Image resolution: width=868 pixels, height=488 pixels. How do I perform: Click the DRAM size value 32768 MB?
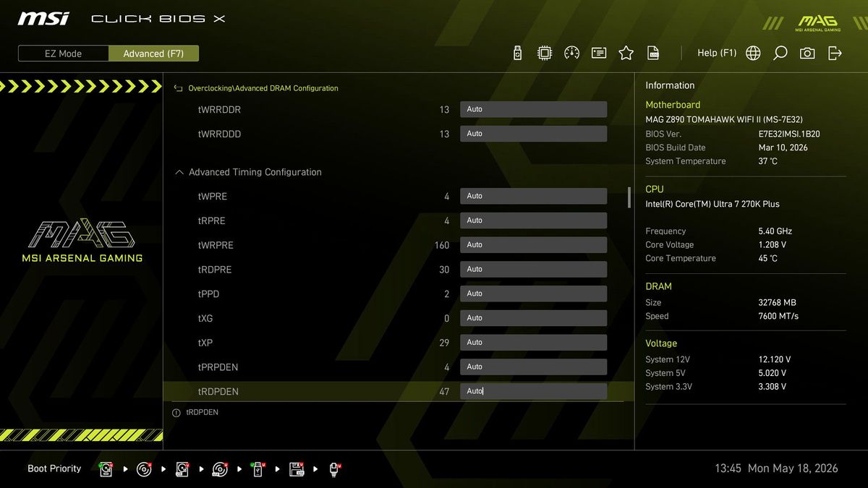click(777, 303)
